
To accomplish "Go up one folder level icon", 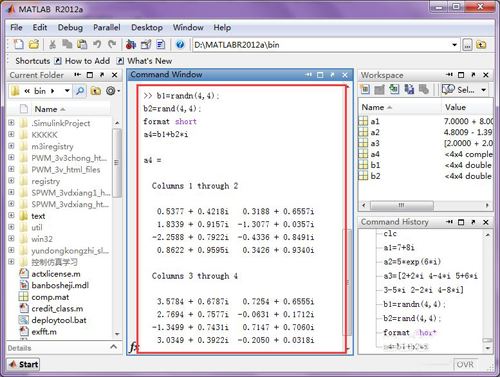I will click(481, 45).
